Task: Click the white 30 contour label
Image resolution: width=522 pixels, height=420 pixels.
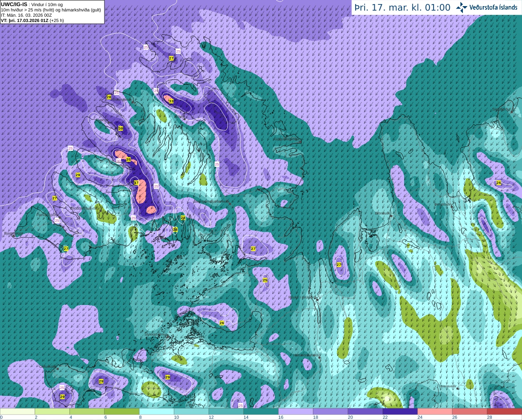Action: [x=118, y=161]
